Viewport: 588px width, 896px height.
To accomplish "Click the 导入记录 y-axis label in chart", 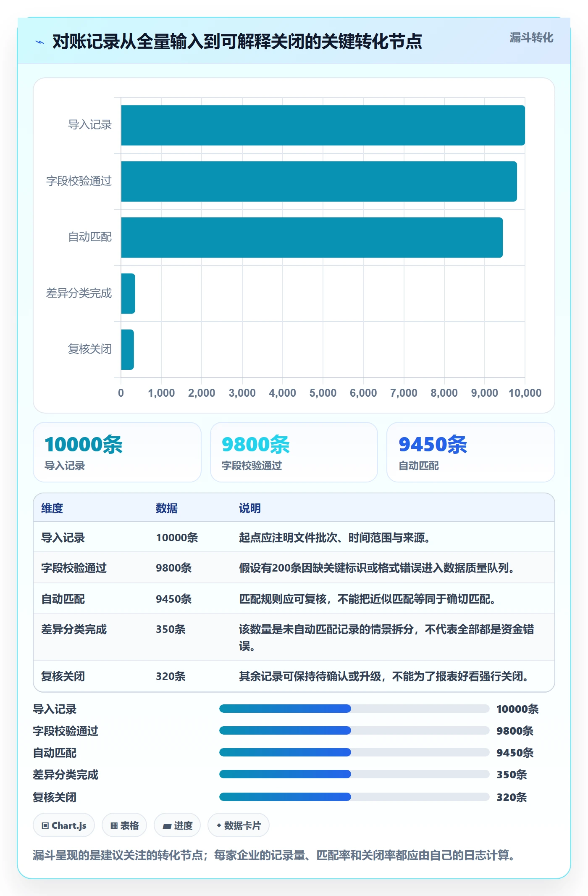I will click(90, 125).
